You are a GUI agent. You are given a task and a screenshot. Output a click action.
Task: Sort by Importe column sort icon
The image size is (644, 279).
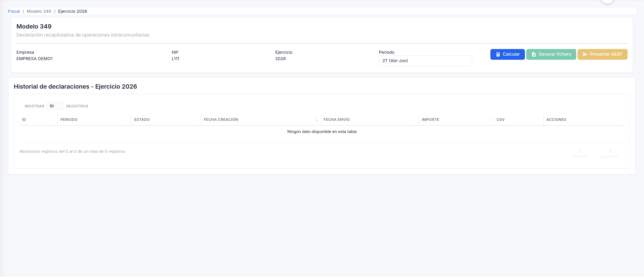click(x=490, y=120)
